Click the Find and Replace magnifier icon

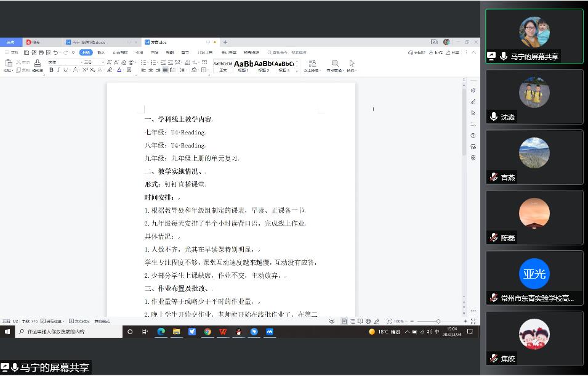pyautogui.click(x=335, y=63)
